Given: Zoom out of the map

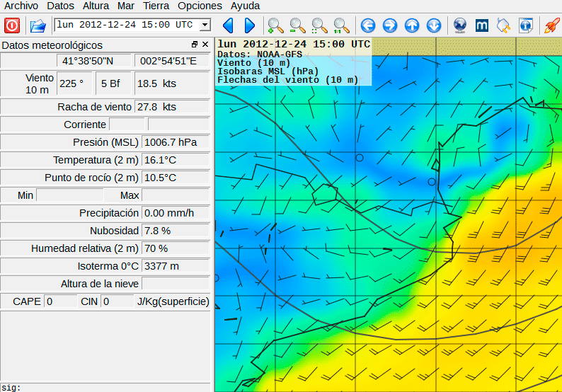Looking at the screenshot, I should [297, 25].
